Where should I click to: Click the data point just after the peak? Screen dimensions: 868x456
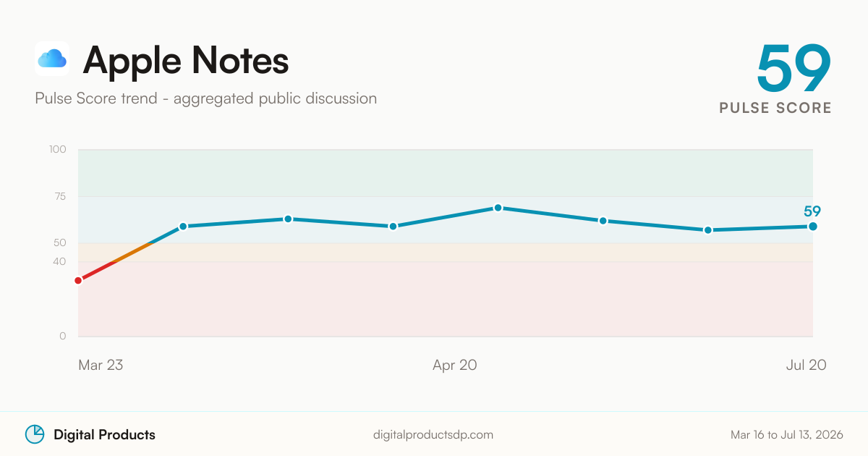click(603, 221)
